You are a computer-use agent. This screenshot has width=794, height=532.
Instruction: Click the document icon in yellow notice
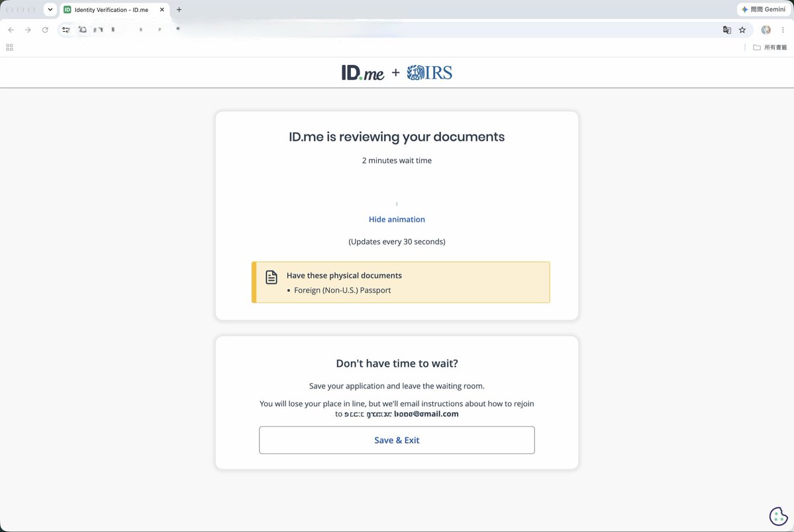coord(272,277)
